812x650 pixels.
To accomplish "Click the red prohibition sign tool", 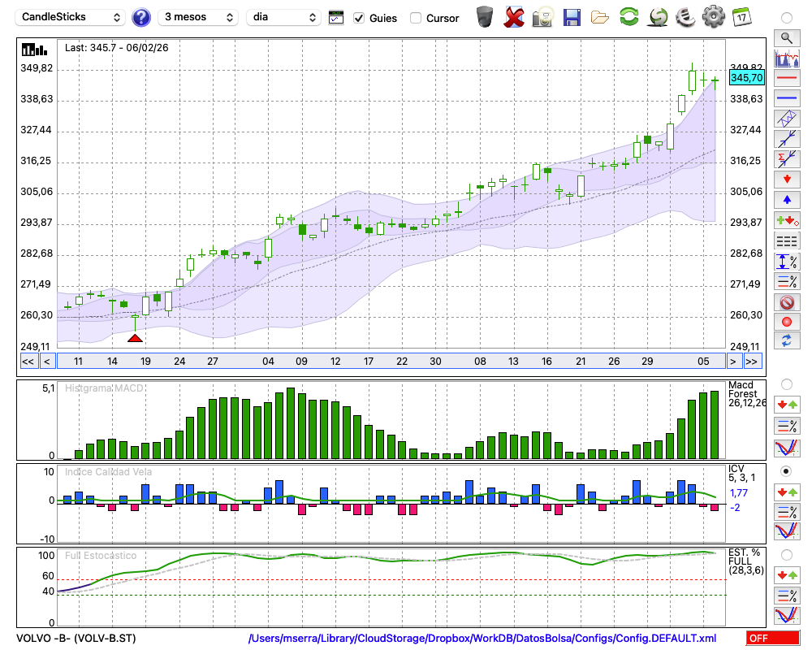I will pyautogui.click(x=786, y=302).
